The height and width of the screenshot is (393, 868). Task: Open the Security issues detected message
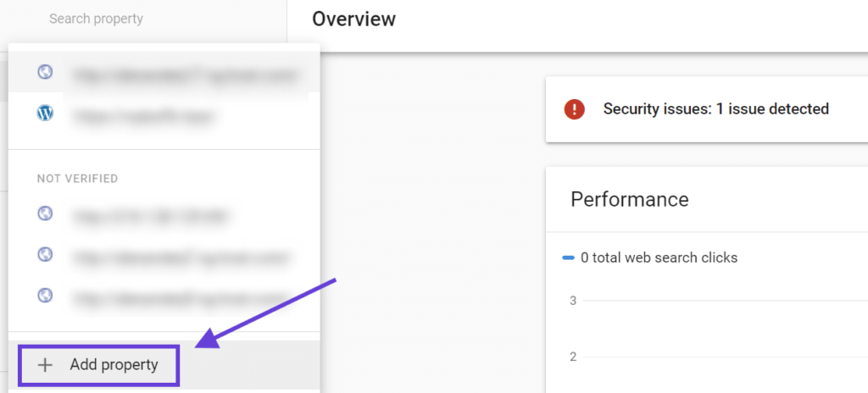point(715,108)
